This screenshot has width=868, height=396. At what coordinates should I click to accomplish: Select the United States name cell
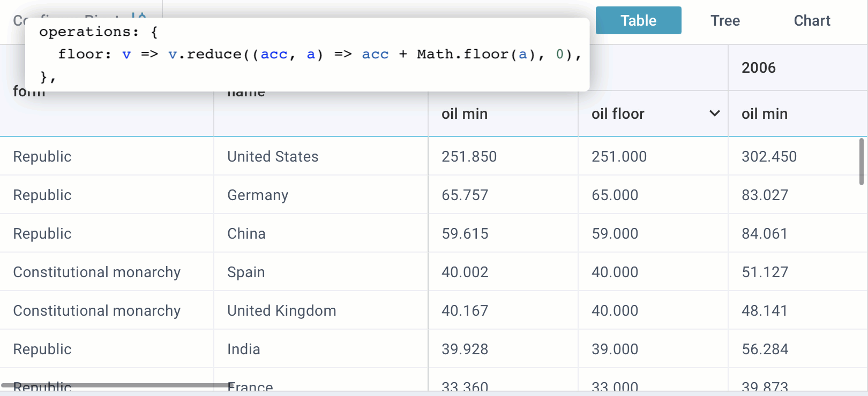tap(273, 156)
